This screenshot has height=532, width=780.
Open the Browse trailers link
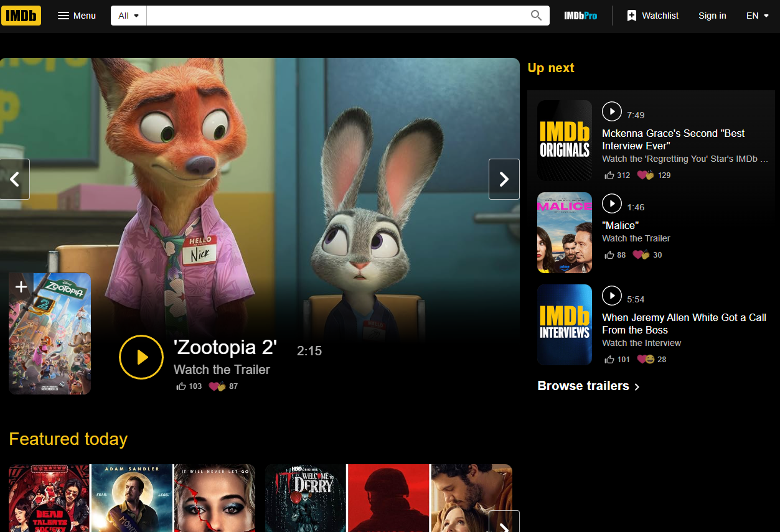pyautogui.click(x=588, y=386)
